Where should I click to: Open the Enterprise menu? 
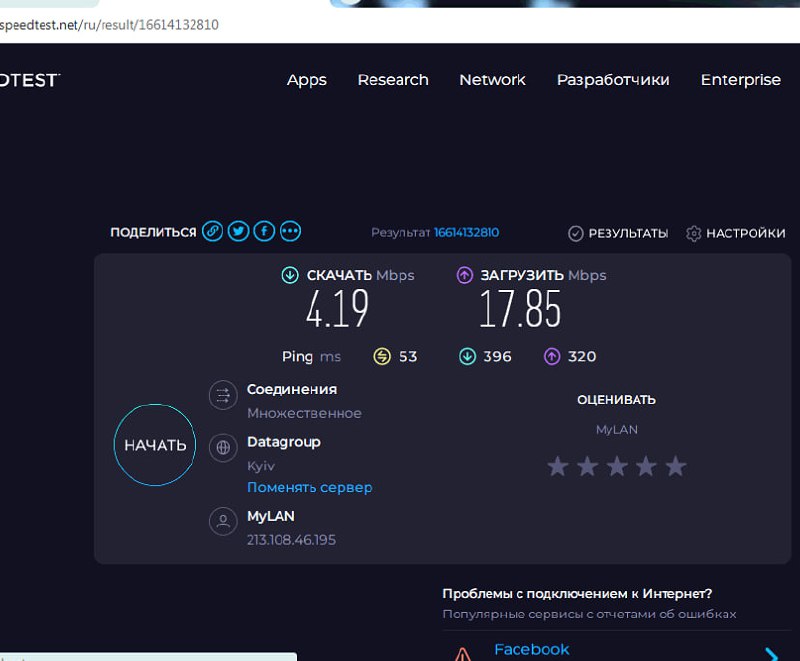pyautogui.click(x=740, y=80)
